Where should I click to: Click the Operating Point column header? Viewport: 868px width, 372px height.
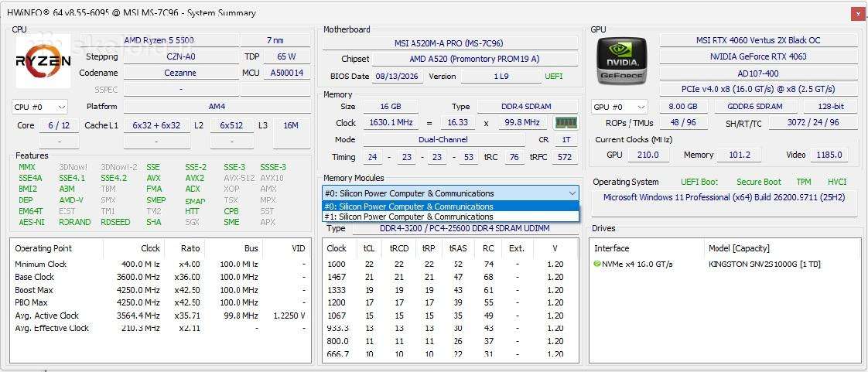[43, 248]
